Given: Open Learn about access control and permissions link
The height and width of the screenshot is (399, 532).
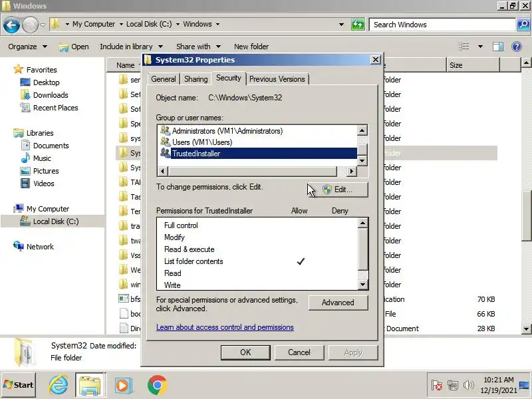Looking at the screenshot, I should (x=225, y=327).
